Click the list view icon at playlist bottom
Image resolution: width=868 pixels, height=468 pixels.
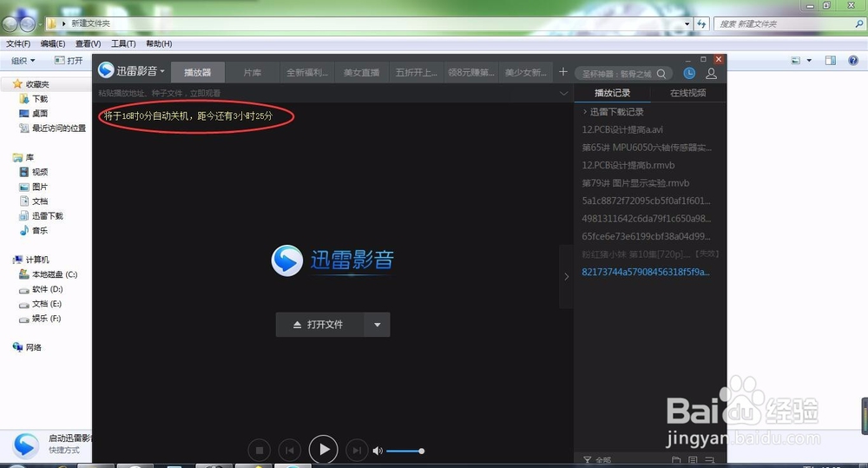(693, 459)
